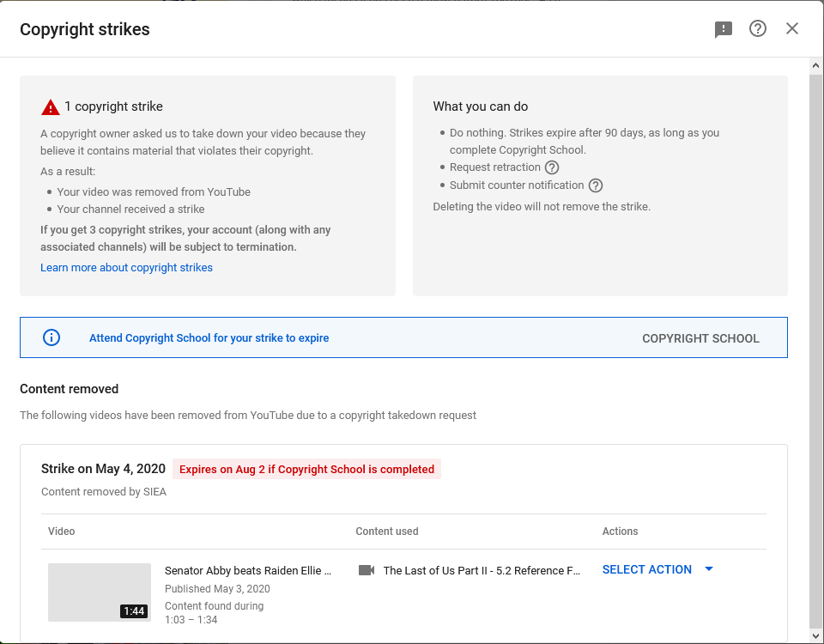Click the What you can do heading
Viewport: 824px width, 644px height.
pos(481,106)
